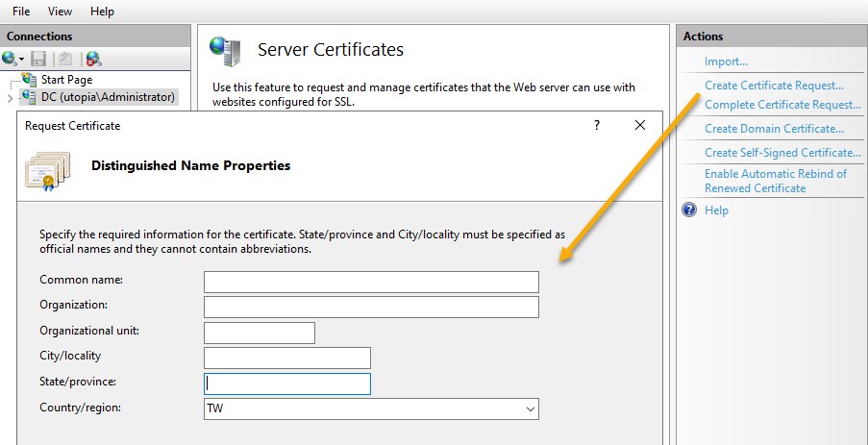Click the Delete Connection globe icon
Image resolution: width=868 pixels, height=445 pixels.
(92, 59)
